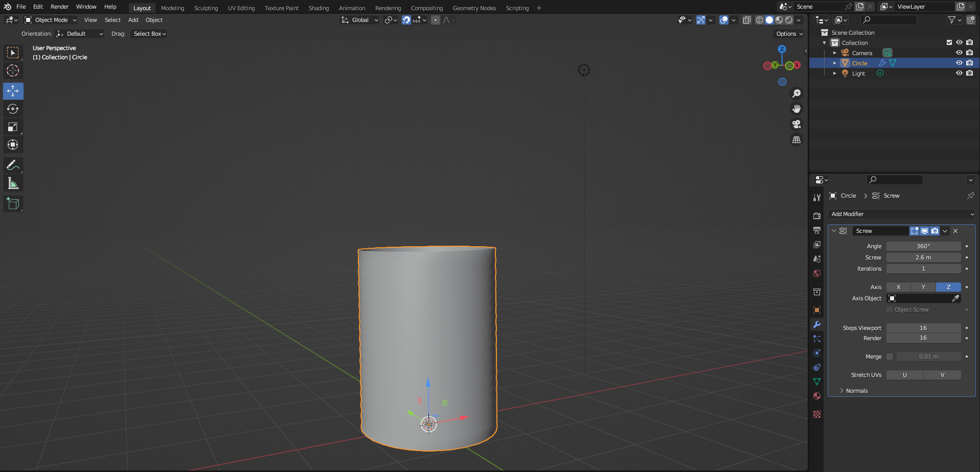Select the Cursor tool
The height and width of the screenshot is (472, 980).
(13, 70)
